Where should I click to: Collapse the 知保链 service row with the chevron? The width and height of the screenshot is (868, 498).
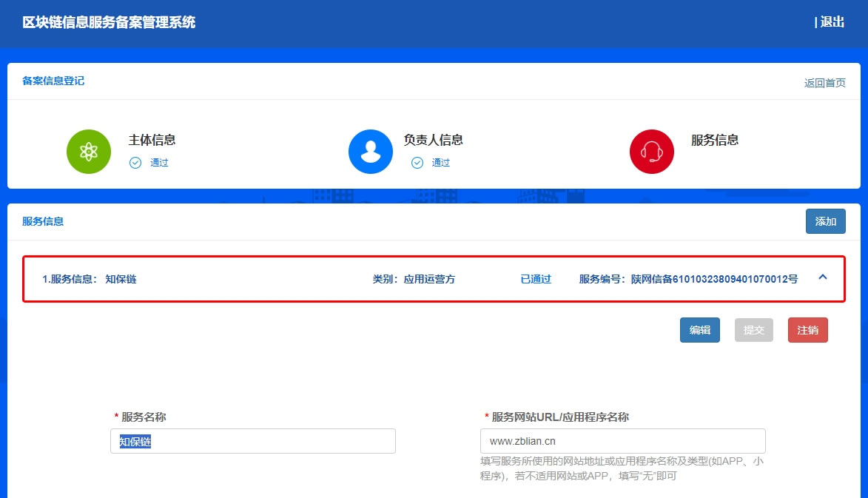point(822,277)
